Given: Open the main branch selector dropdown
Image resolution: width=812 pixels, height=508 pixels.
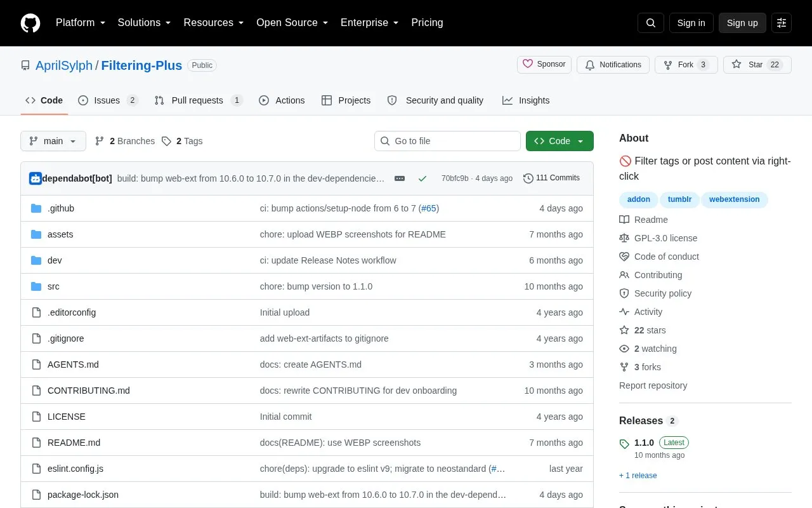Looking at the screenshot, I should coord(53,141).
